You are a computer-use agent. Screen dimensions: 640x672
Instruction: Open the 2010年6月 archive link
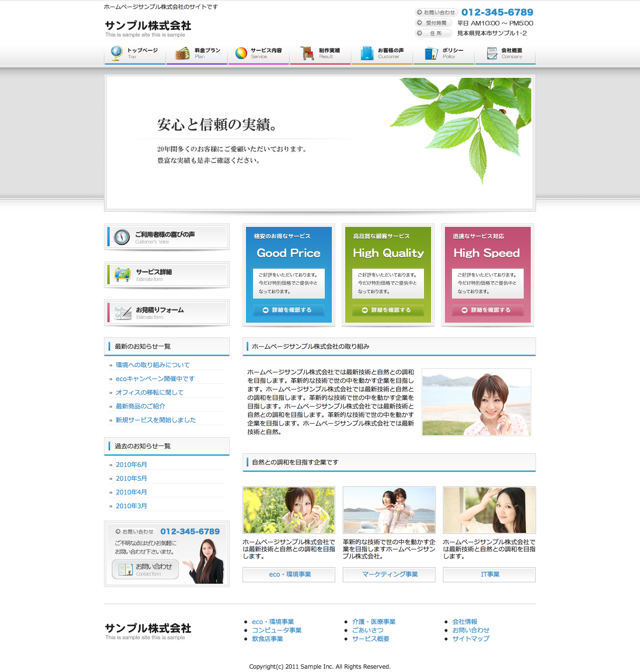coord(131,465)
